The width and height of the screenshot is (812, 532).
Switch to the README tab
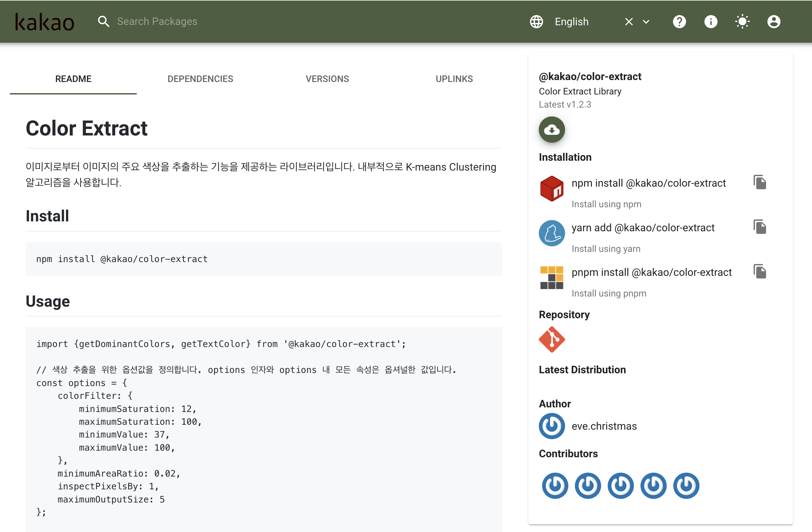73,79
